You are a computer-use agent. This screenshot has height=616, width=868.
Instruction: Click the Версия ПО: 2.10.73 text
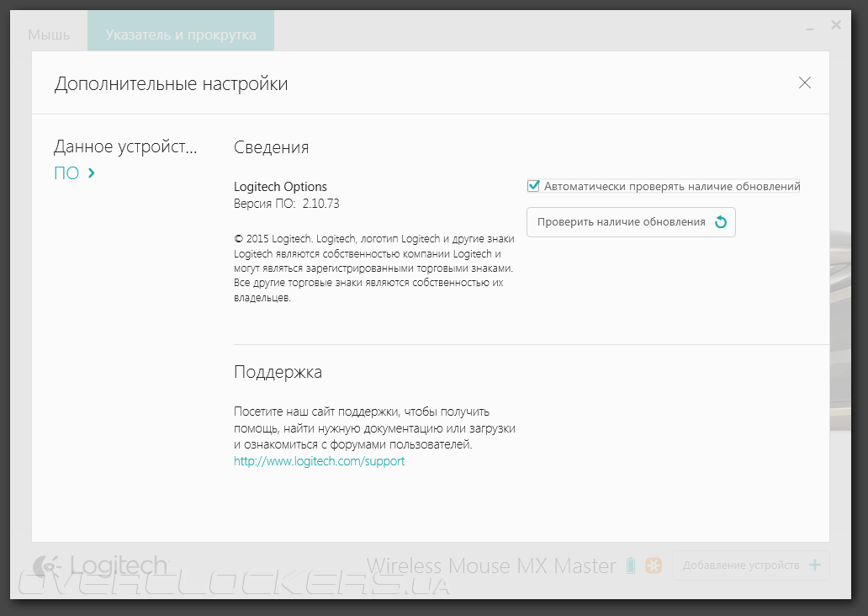click(x=286, y=204)
